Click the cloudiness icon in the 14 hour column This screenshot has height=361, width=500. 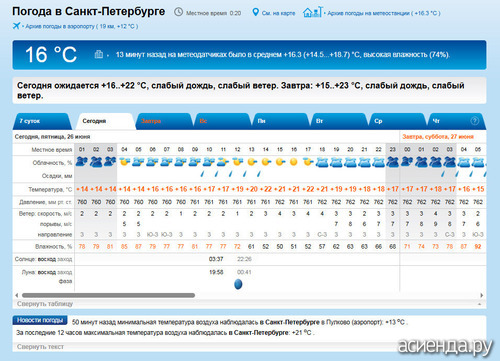pyautogui.click(x=266, y=162)
